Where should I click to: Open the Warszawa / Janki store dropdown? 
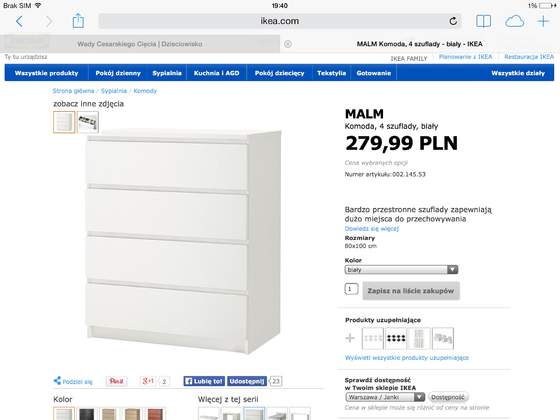pos(385,397)
